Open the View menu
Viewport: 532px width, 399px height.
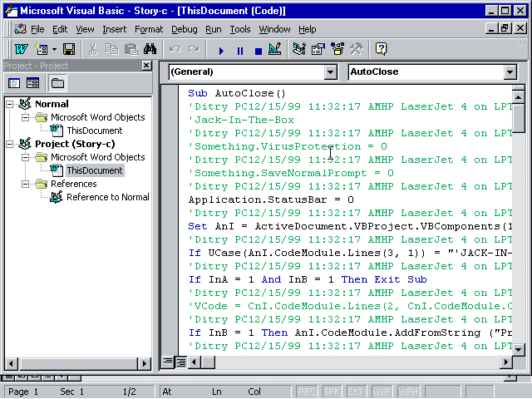click(x=85, y=30)
